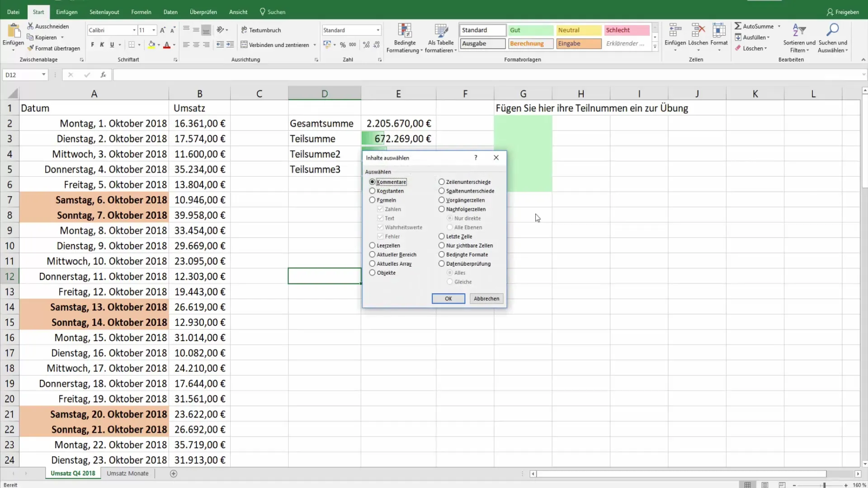This screenshot has width=868, height=488.
Task: Toggle italic formatting (K)
Action: tap(102, 45)
